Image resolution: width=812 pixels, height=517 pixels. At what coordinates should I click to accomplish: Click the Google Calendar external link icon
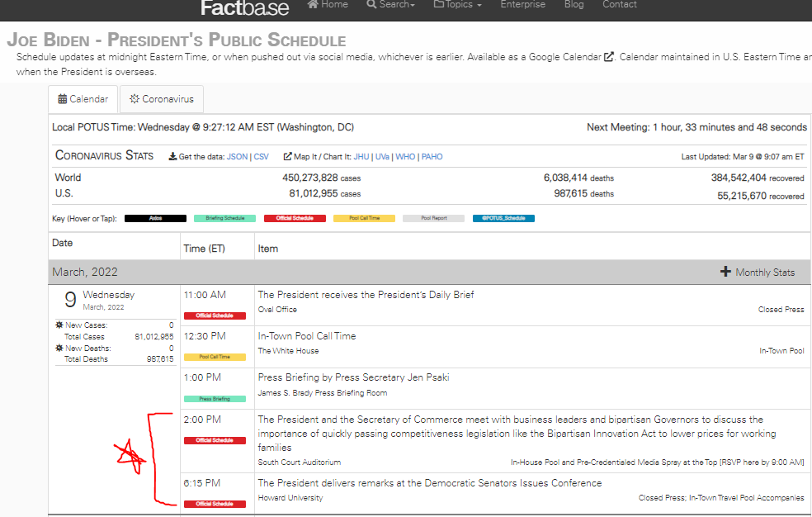click(x=609, y=57)
